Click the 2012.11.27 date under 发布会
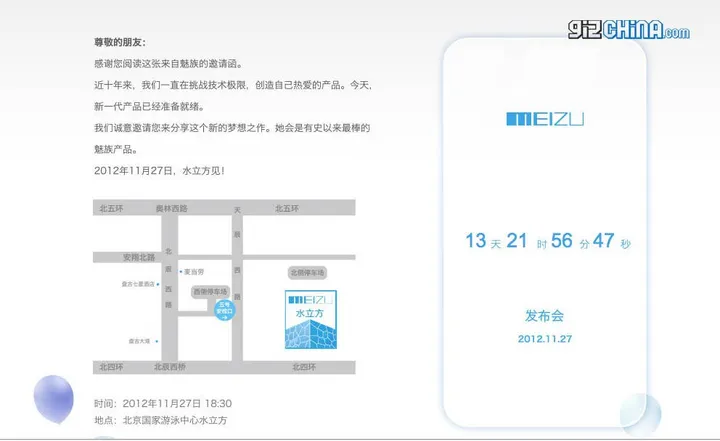Viewport: 720px width, 441px height. coord(545,339)
